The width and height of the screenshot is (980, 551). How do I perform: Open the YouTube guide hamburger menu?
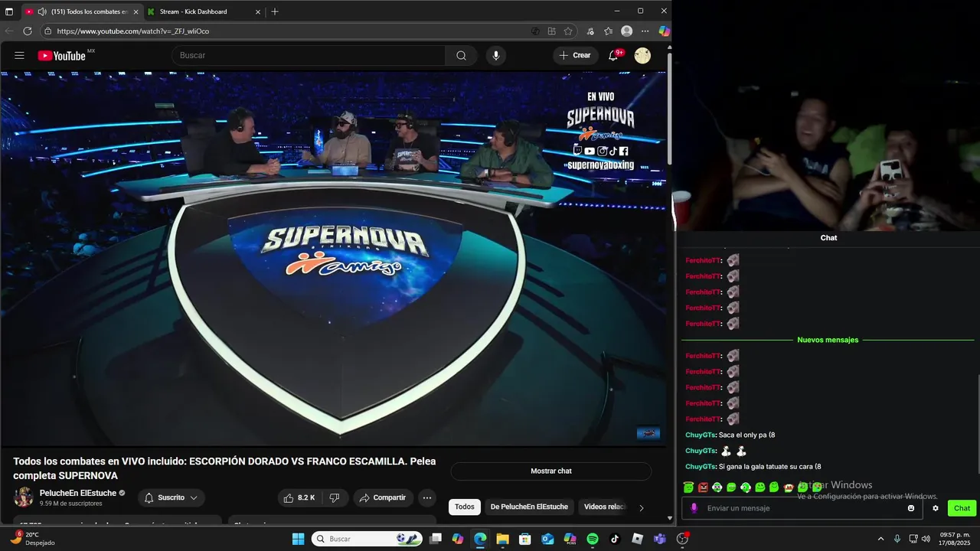pos(19,55)
